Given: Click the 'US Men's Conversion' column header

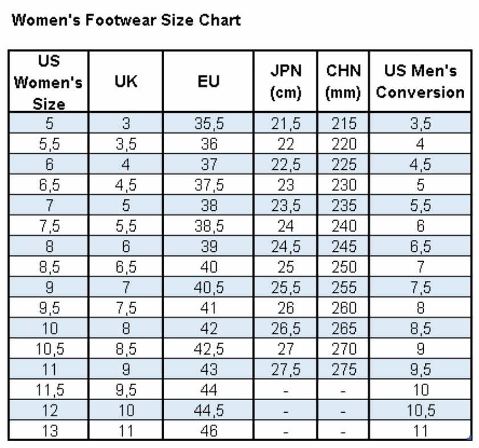Looking at the screenshot, I should pos(420,82).
